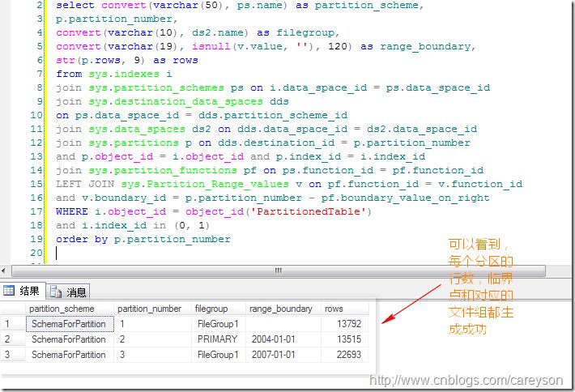
Task: Click SchemaForPartition cell in row 2
Action: pyautogui.click(x=70, y=339)
